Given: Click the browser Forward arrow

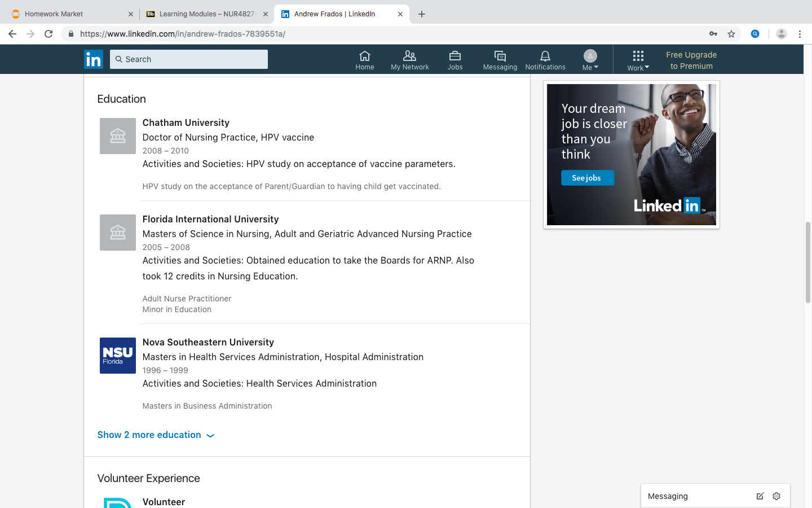Looking at the screenshot, I should (30, 34).
